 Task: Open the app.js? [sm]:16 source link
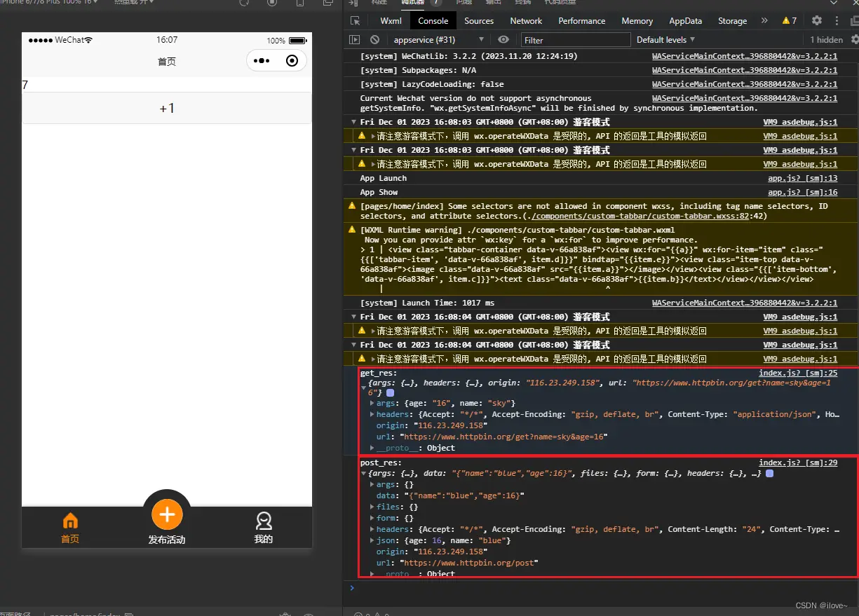803,193
